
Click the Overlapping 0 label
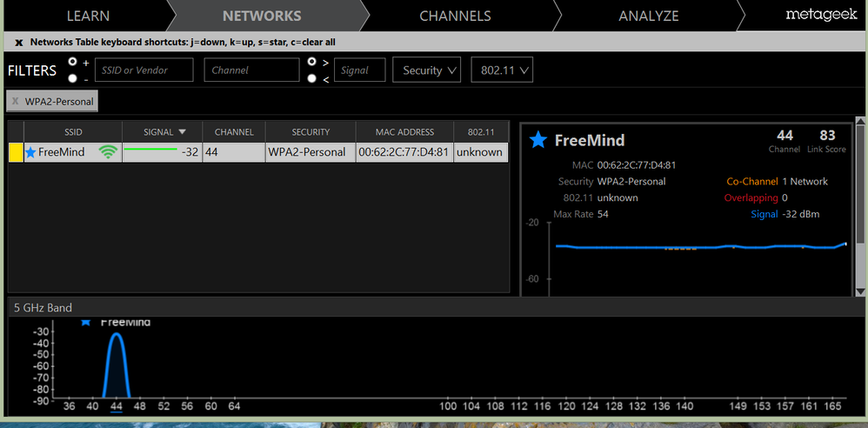(756, 198)
